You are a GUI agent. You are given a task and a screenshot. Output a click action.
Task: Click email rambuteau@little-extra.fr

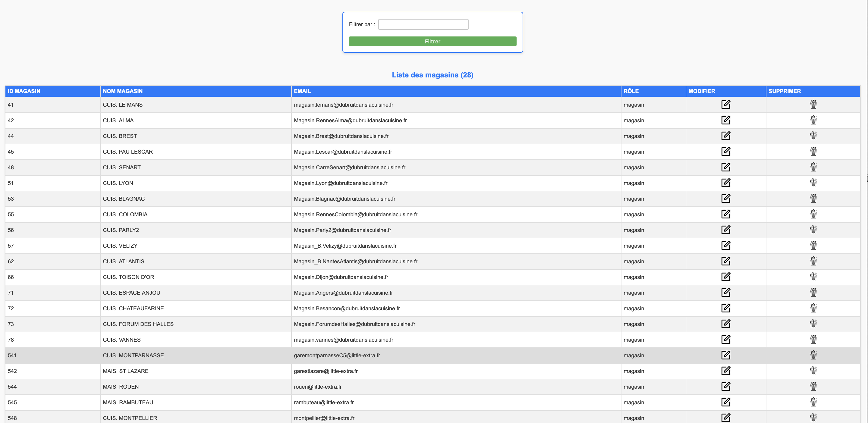tap(323, 403)
